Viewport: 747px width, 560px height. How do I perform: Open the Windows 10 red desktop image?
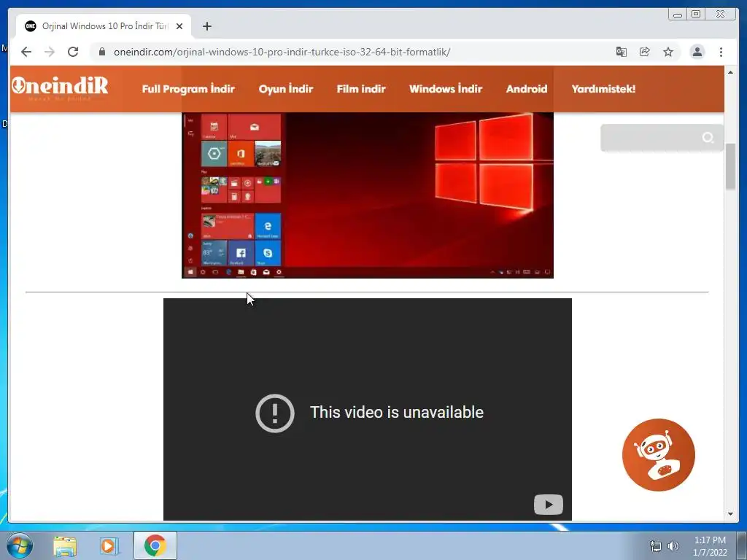point(368,195)
